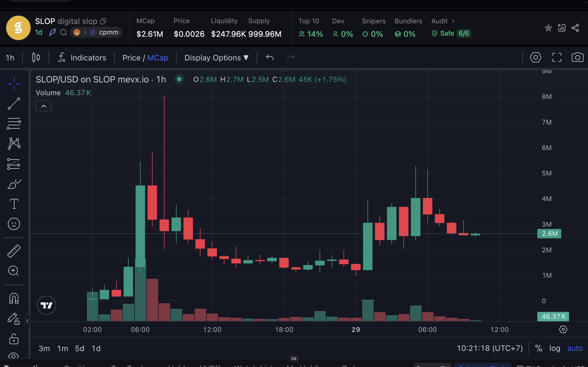
Task: Open the timezone clock 10:21:18 (UTC+7)
Action: 490,348
